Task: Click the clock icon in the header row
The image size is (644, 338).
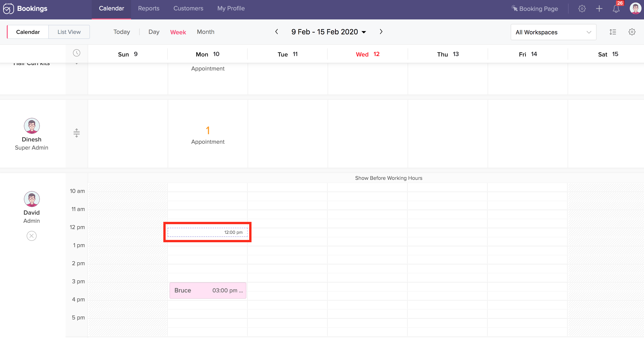Action: 77,53
